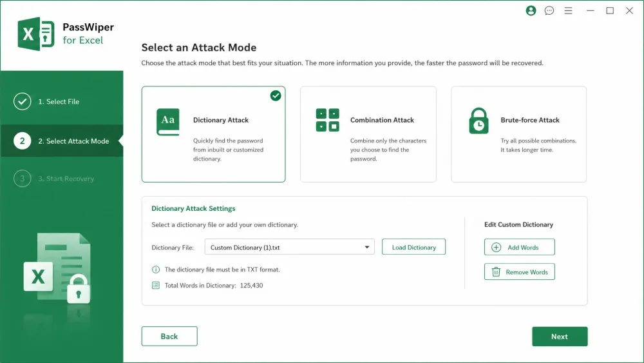Click the PassWiper Excel logo icon
Screen dimensions: 644x363
tap(36, 34)
